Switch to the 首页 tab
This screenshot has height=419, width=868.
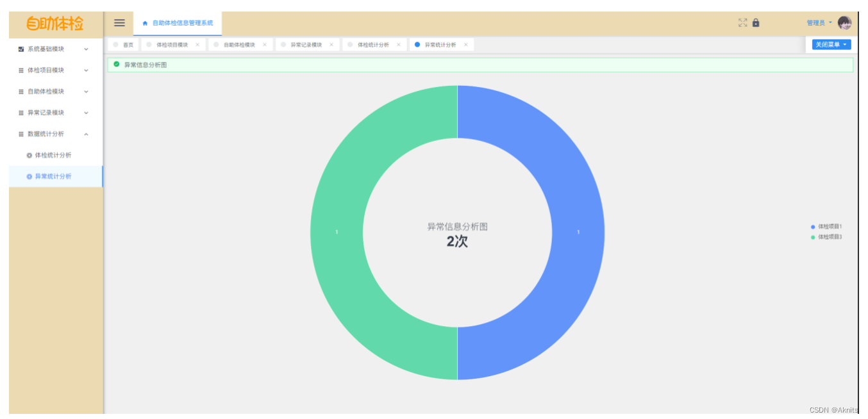click(x=123, y=45)
